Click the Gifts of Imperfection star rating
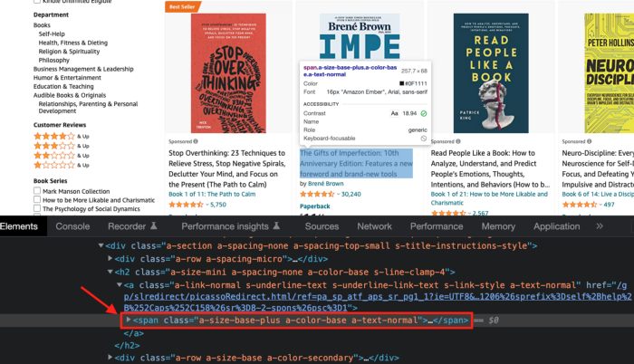Viewport: 634px width, 364px height. [x=317, y=194]
